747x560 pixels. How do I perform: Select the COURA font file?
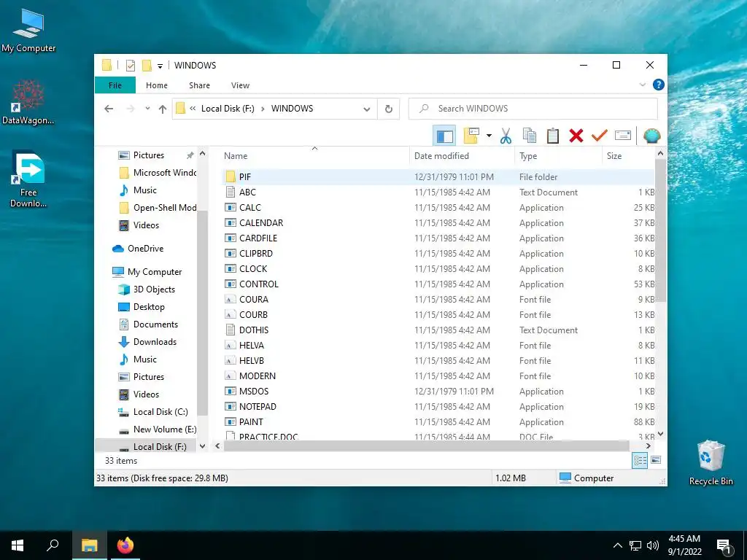(438, 300)
